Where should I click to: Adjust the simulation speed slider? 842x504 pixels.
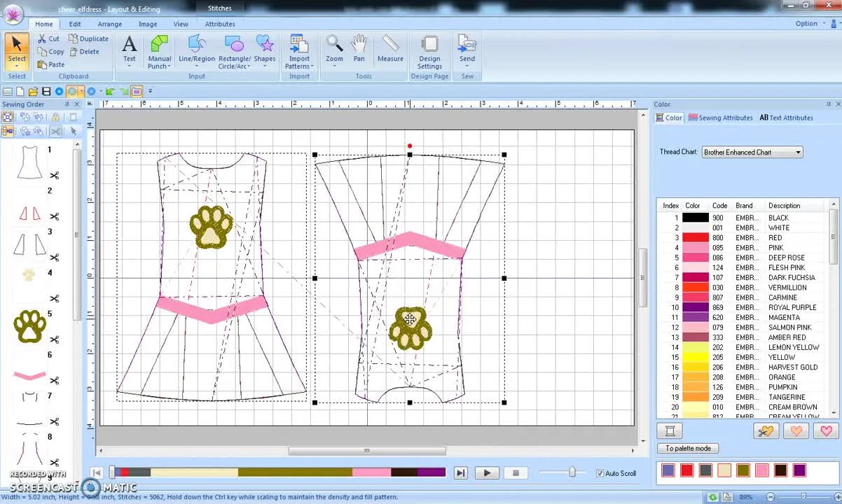coord(572,472)
